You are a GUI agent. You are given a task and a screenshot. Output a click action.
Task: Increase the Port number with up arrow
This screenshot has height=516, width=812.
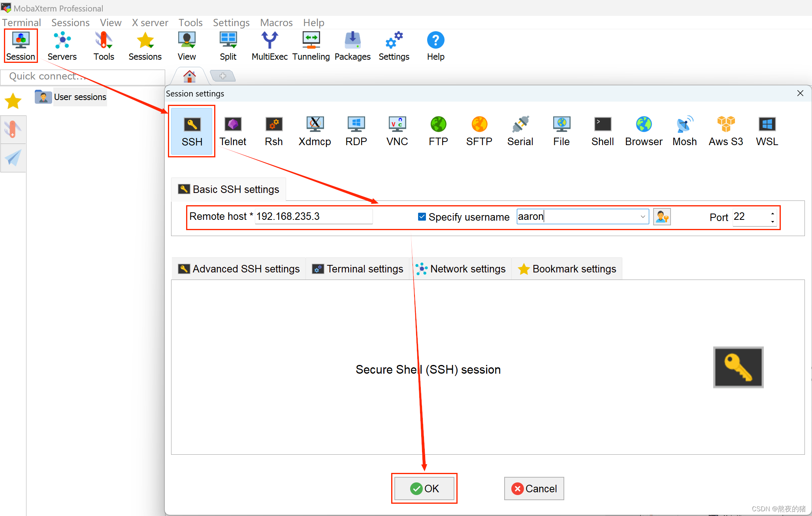click(772, 213)
